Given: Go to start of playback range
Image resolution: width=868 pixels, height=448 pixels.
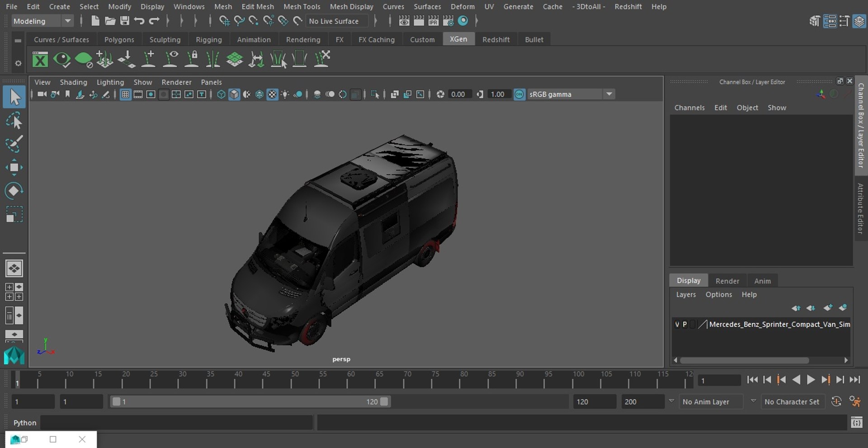Looking at the screenshot, I should (x=752, y=380).
